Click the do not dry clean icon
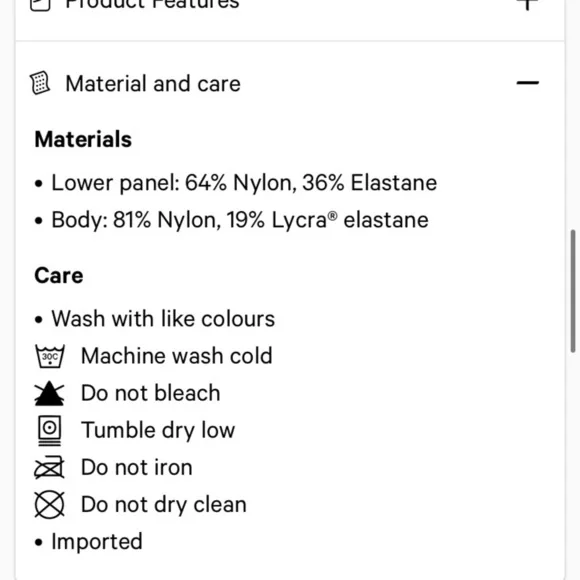The height and width of the screenshot is (580, 580). click(x=50, y=505)
